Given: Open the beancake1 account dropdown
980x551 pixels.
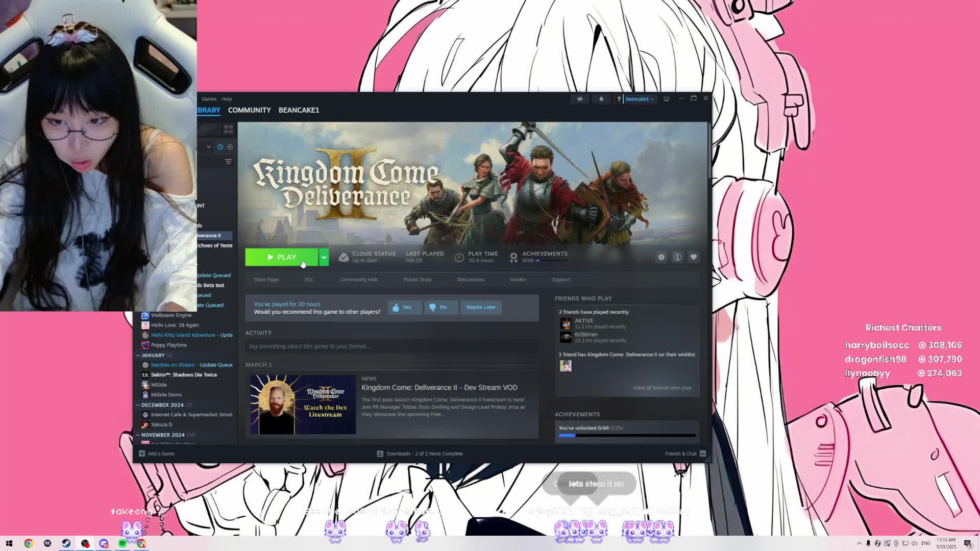Looking at the screenshot, I should tap(640, 99).
